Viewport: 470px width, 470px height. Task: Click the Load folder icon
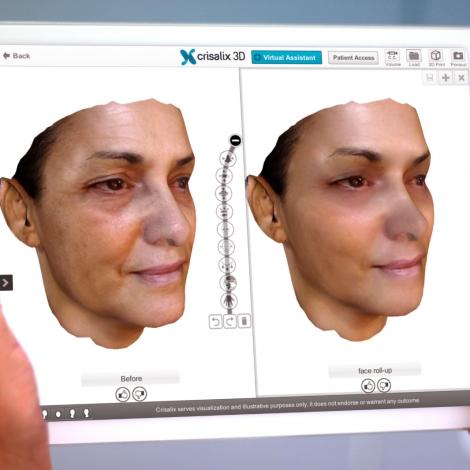tap(414, 58)
